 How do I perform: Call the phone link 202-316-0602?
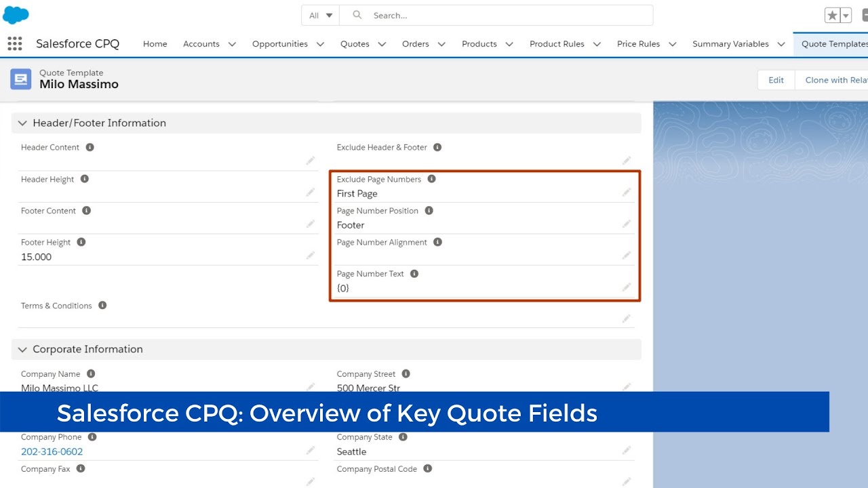52,451
